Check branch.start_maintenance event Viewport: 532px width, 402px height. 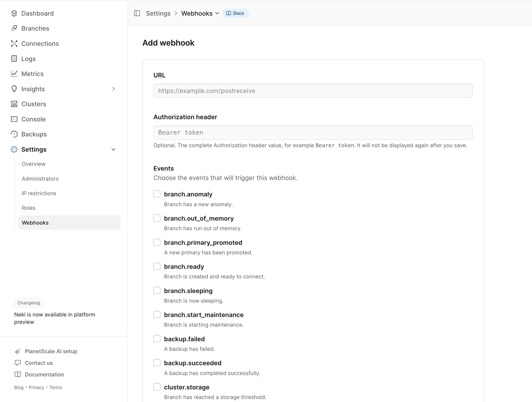pyautogui.click(x=157, y=315)
